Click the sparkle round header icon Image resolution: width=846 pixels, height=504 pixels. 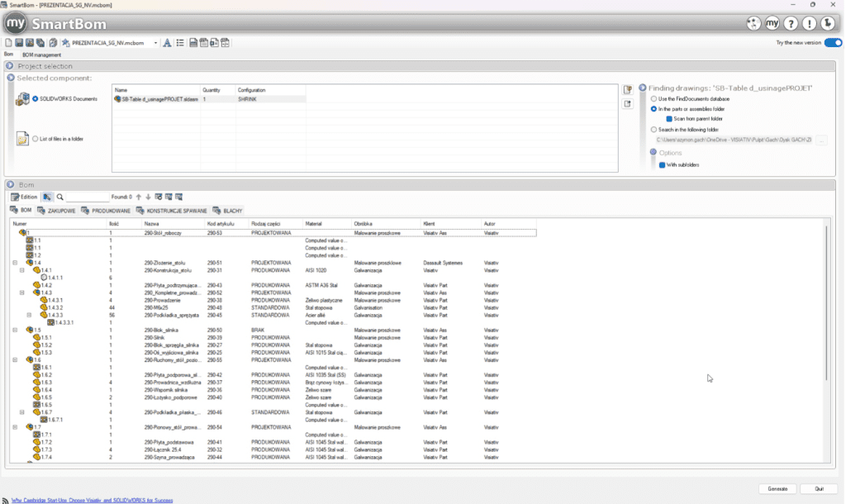(x=753, y=23)
